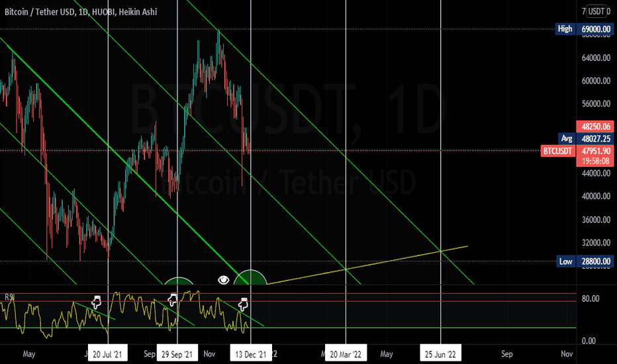617x364 pixels.
Task: Click the Nov label beside 13 Dec '21 tag
Action: point(209,354)
